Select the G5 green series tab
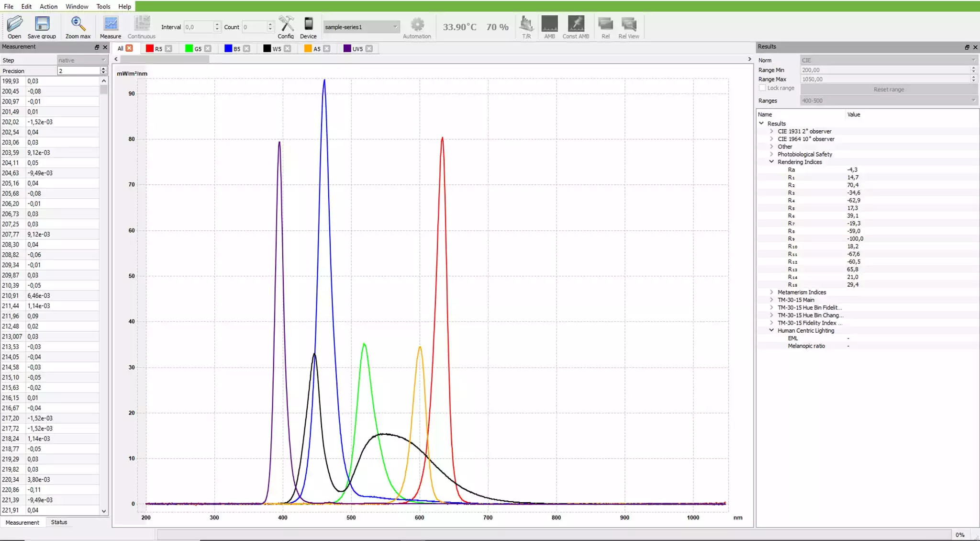 [x=198, y=49]
